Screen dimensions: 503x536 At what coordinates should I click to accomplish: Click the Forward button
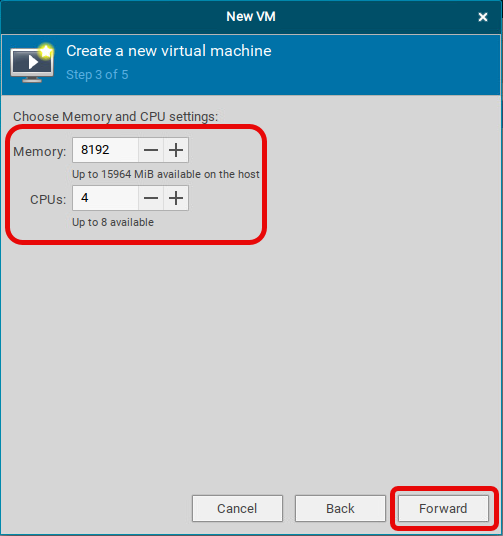point(443,508)
